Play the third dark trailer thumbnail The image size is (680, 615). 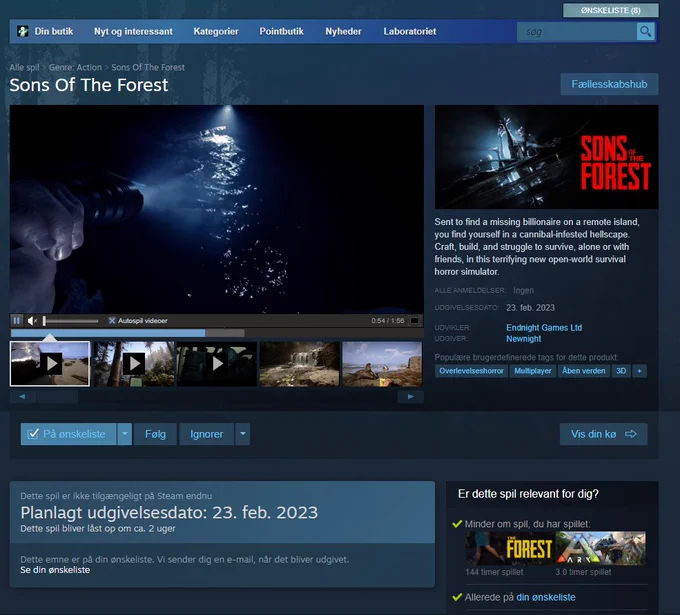click(x=217, y=363)
